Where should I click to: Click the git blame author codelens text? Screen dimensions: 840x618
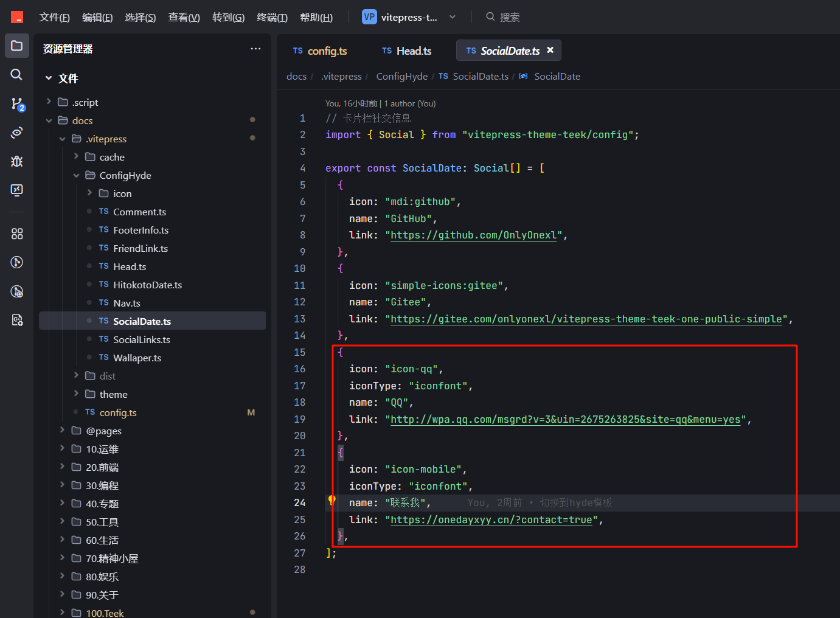(x=381, y=103)
